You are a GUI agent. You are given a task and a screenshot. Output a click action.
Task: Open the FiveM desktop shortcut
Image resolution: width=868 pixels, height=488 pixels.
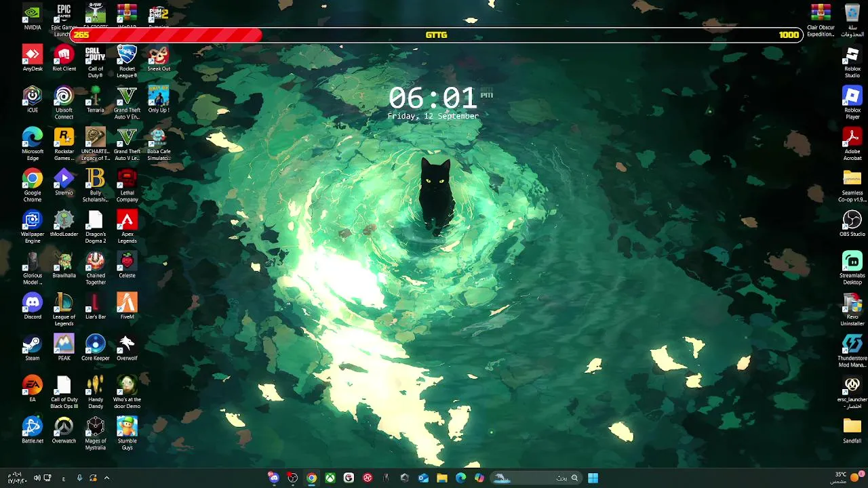[x=127, y=306]
